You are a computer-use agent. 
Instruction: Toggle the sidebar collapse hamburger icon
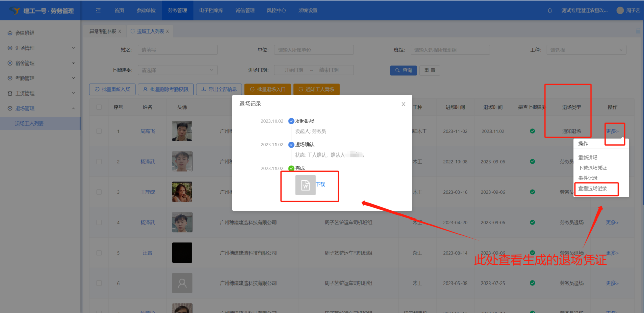pos(98,10)
